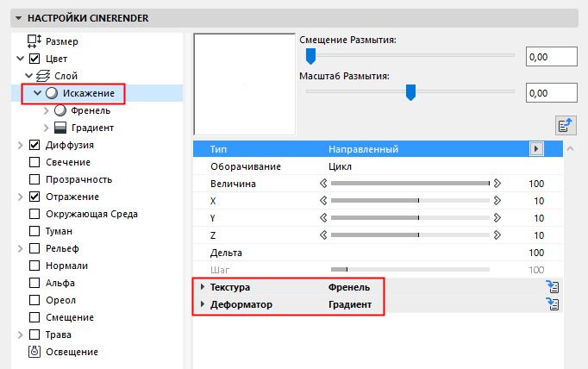Collapse the Настройки CineRender panel header
The height and width of the screenshot is (369, 588).
click(18, 17)
